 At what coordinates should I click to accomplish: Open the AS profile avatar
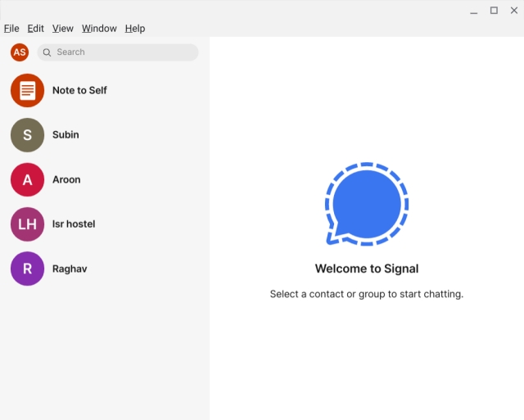pyautogui.click(x=20, y=52)
